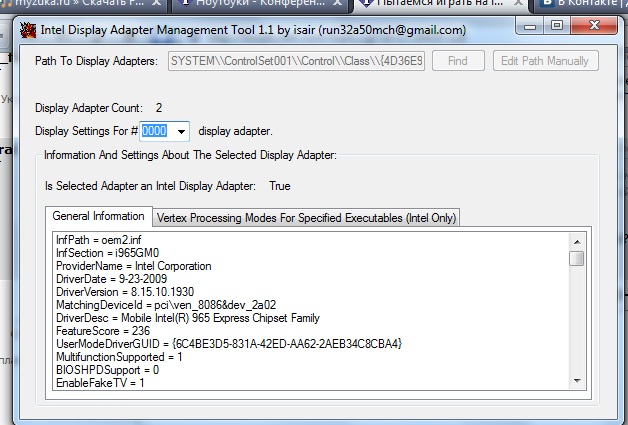Click the UserModeDriverGUID line
This screenshot has width=628, height=425.
(229, 344)
